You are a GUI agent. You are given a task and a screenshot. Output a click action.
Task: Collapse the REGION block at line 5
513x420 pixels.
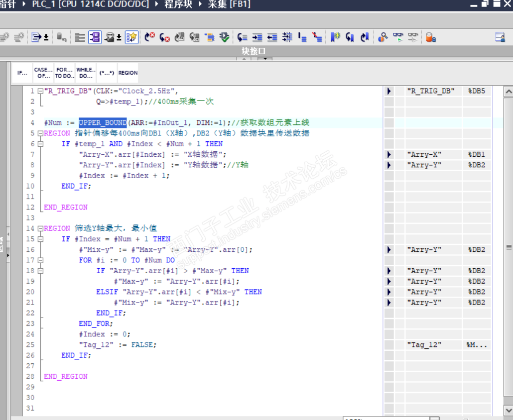click(x=40, y=133)
